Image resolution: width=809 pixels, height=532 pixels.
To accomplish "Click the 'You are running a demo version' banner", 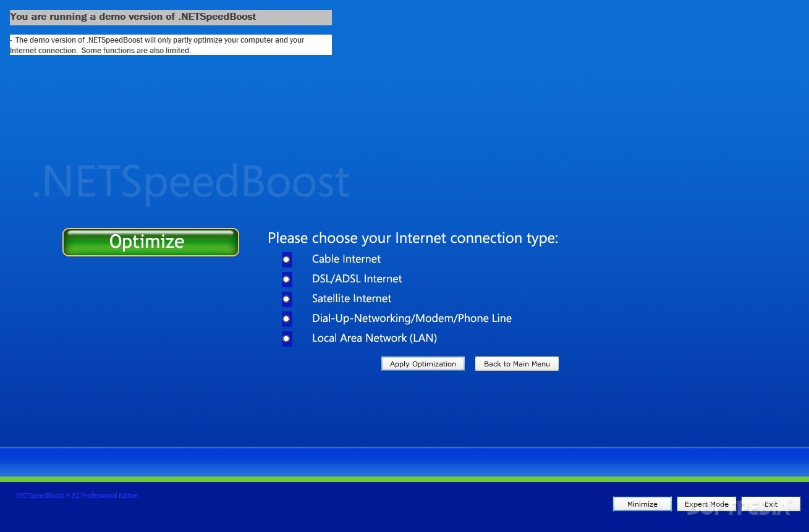I will 171,17.
